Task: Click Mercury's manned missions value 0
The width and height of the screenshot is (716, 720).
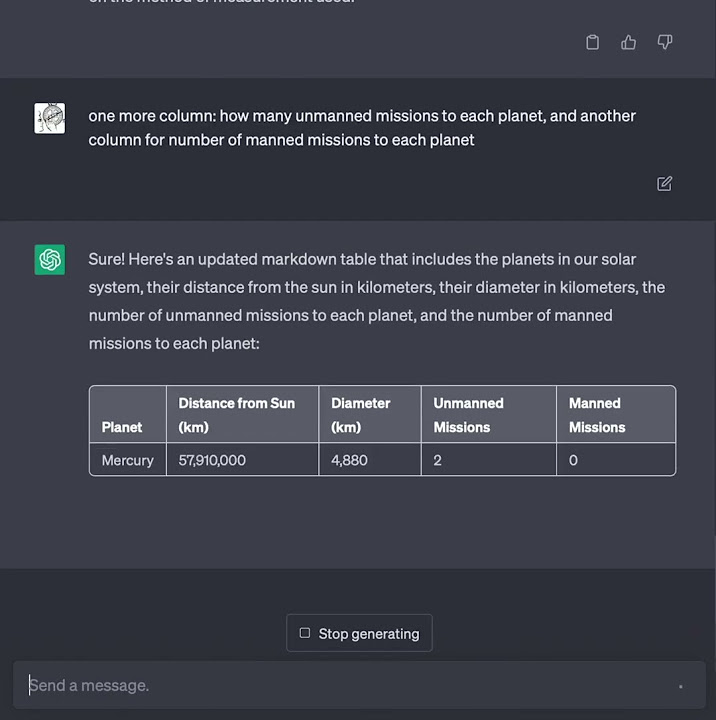Action: coord(573,460)
